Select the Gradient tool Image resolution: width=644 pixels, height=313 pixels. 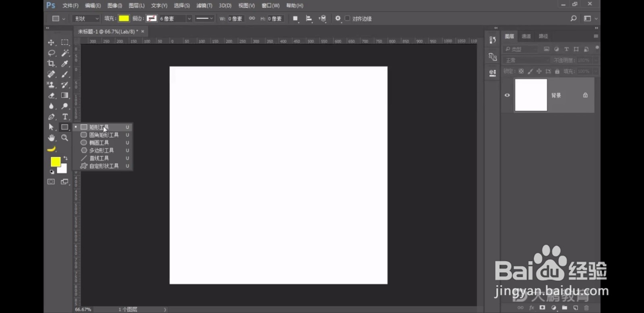(64, 95)
